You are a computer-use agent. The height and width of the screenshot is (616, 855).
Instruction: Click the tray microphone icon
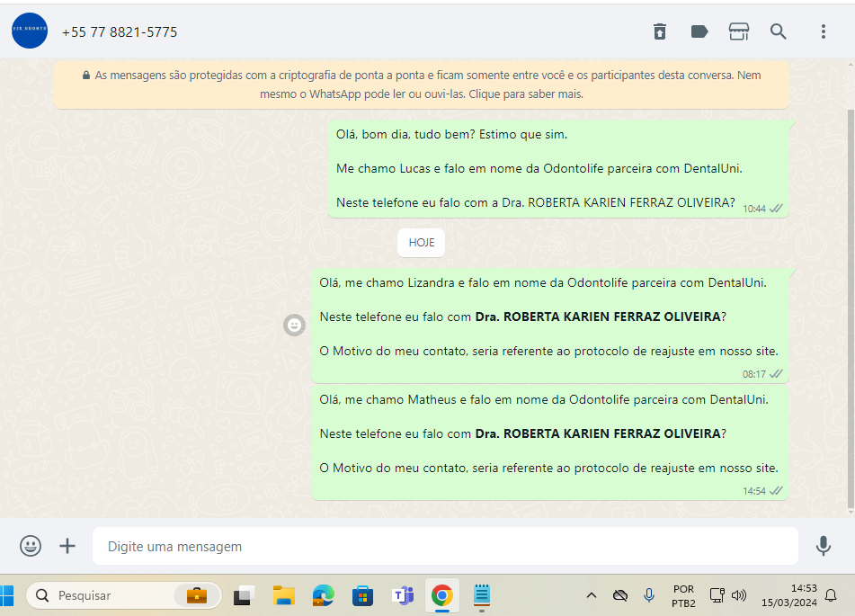tap(649, 595)
